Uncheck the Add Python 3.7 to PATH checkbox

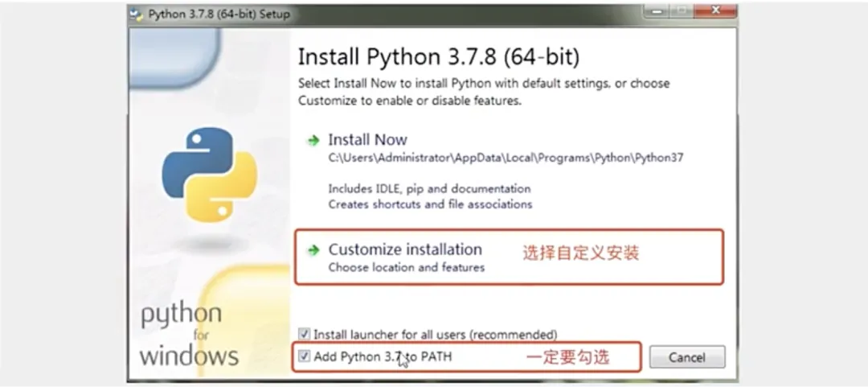(x=304, y=356)
